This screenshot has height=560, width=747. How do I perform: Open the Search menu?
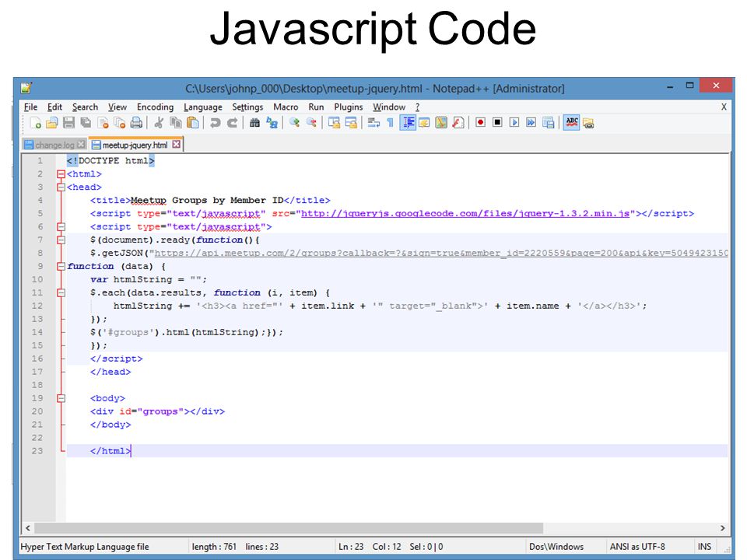85,107
